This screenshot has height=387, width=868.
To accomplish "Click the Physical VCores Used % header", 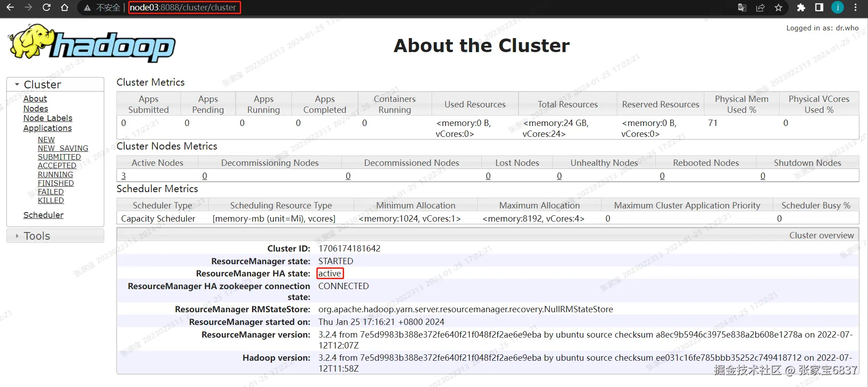I will [819, 104].
